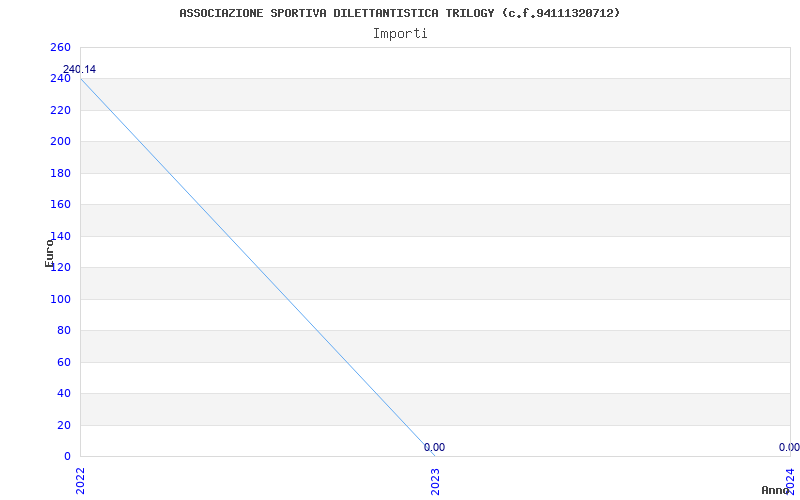Click the 200 y-axis tick label

60,142
